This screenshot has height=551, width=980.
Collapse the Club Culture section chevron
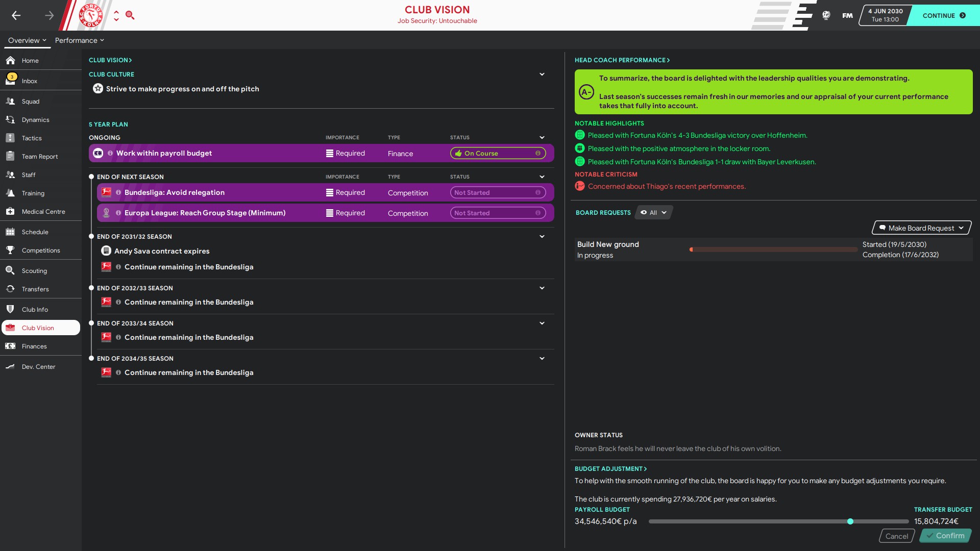(542, 74)
